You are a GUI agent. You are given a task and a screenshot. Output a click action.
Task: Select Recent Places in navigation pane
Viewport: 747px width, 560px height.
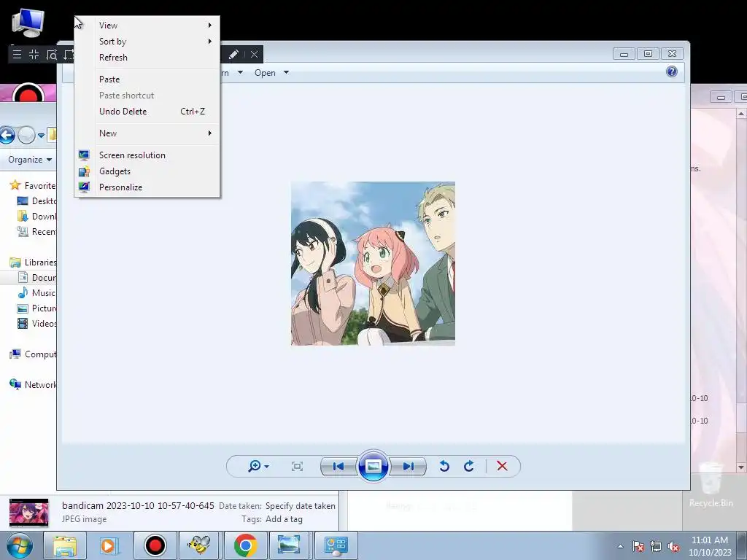(36, 231)
